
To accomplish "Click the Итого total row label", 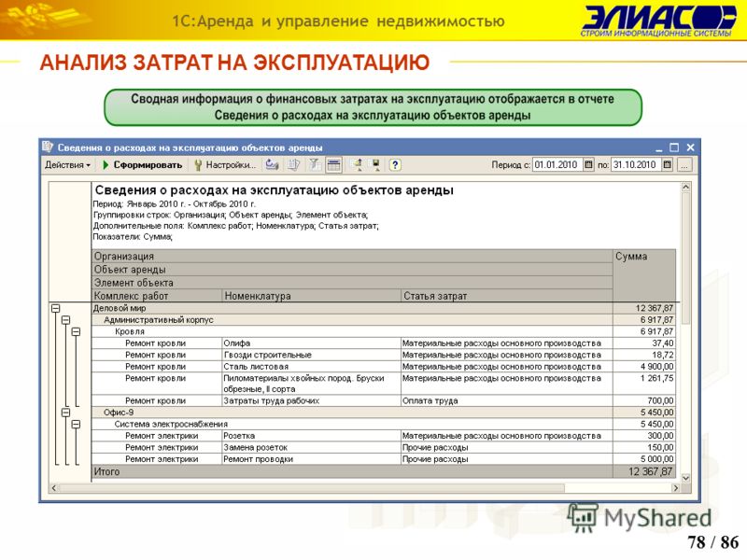I will (x=106, y=471).
